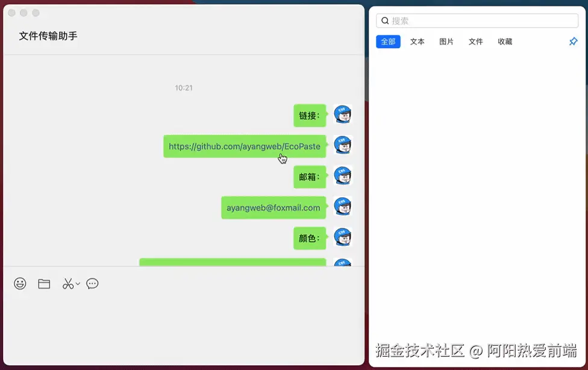Screen dimensions: 588x370
Task: Click the 颜色 message bubble
Action: pyautogui.click(x=309, y=237)
